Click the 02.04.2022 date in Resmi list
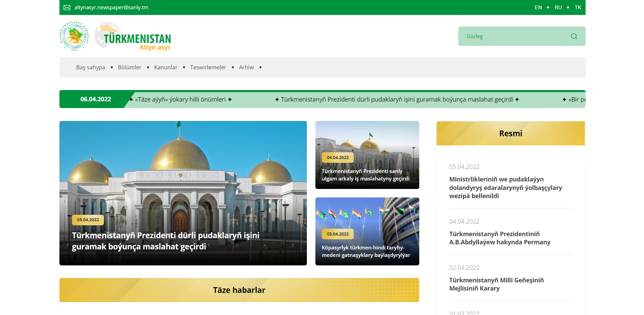This screenshot has height=315, width=644. point(464,268)
